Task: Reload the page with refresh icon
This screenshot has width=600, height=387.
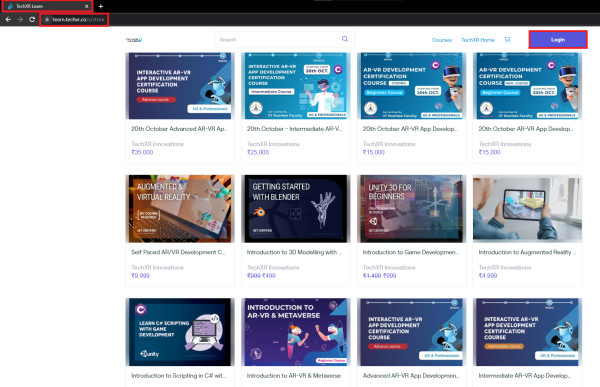Action: (32, 20)
